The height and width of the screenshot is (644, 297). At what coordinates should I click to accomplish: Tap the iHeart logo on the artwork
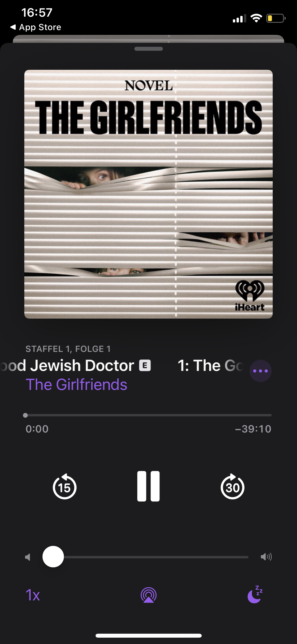coord(250,296)
